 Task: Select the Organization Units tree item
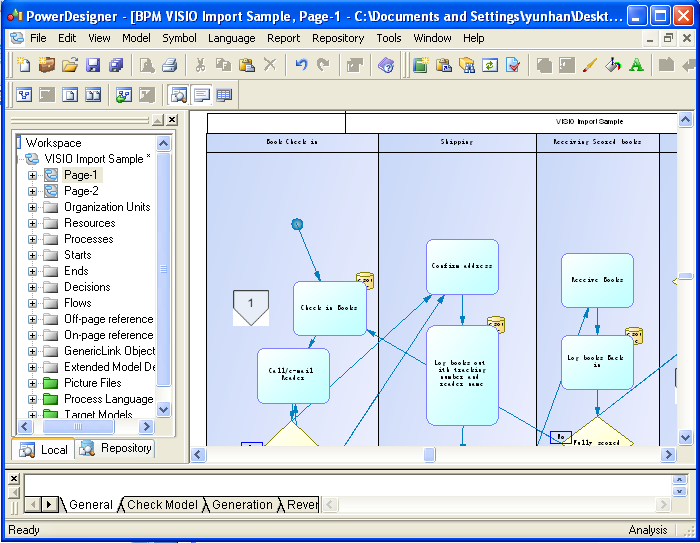pos(107,207)
